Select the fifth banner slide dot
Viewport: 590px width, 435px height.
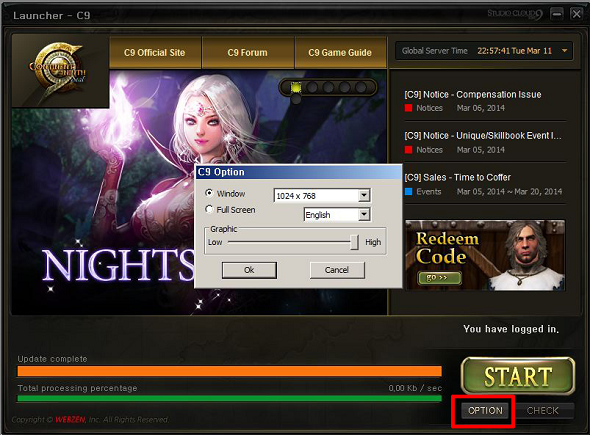(361, 88)
